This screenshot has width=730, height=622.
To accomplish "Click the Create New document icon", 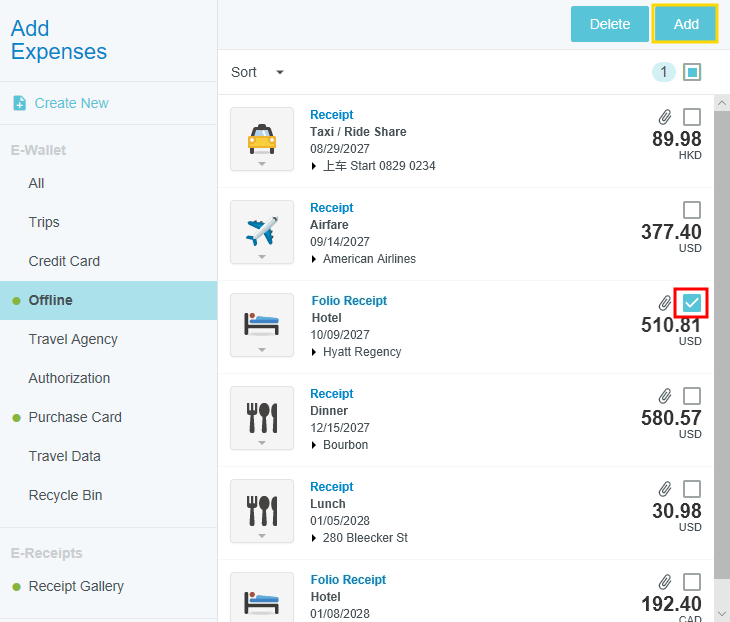I will point(19,103).
